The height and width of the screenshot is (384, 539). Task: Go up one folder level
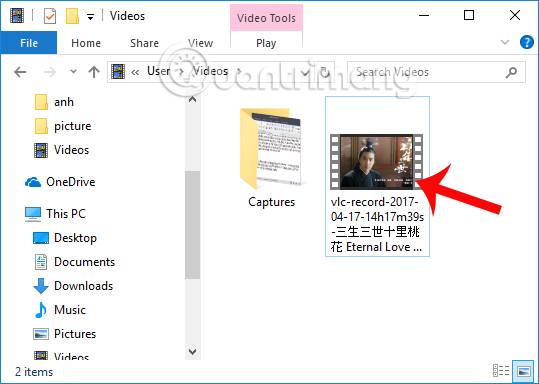point(94,72)
